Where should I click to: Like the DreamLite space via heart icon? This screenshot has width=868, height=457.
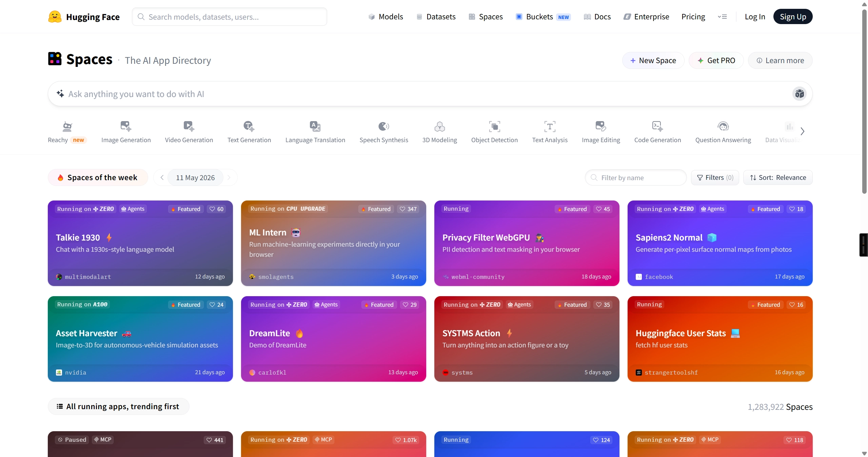tap(406, 305)
